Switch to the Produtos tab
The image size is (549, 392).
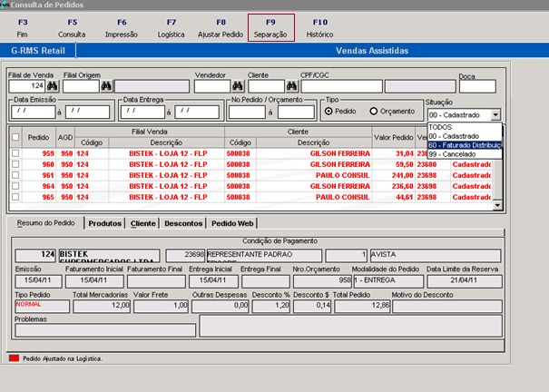[105, 222]
